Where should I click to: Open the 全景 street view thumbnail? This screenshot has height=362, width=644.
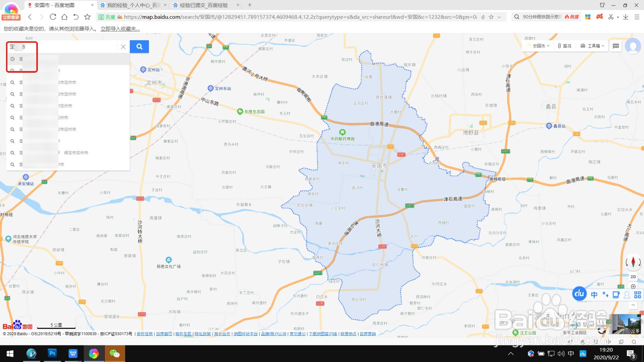626,324
